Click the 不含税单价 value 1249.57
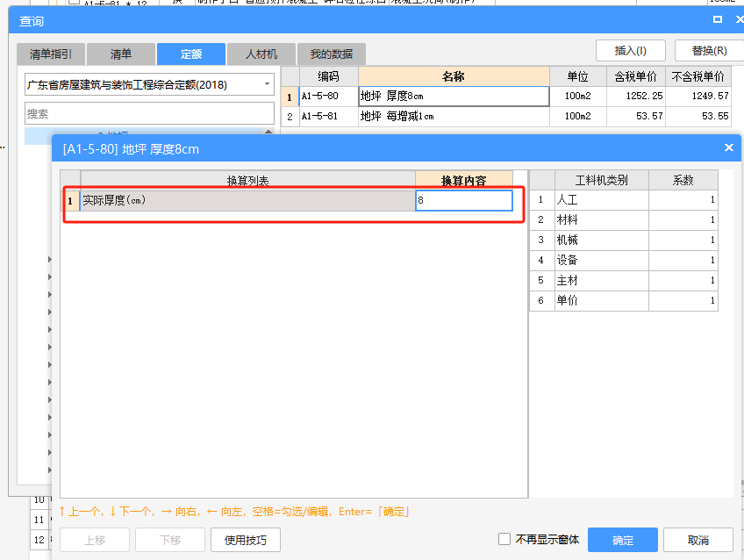 (x=698, y=97)
